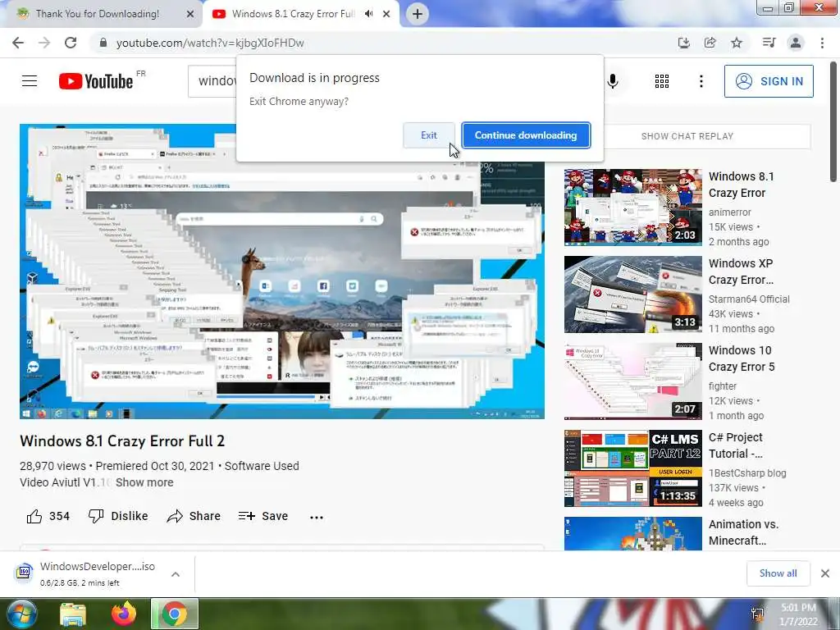Image resolution: width=840 pixels, height=630 pixels.
Task: Open Chrome profile avatar icon
Action: coord(796,43)
